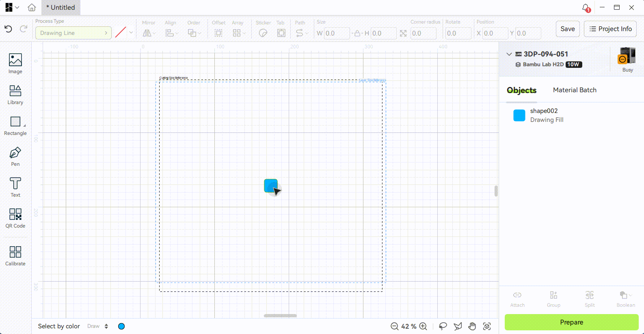Open the QR Code generator
Image resolution: width=644 pixels, height=334 pixels.
coord(15,218)
